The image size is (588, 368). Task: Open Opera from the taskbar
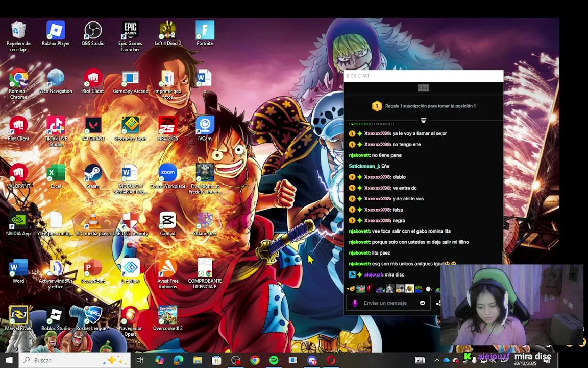pos(331,360)
